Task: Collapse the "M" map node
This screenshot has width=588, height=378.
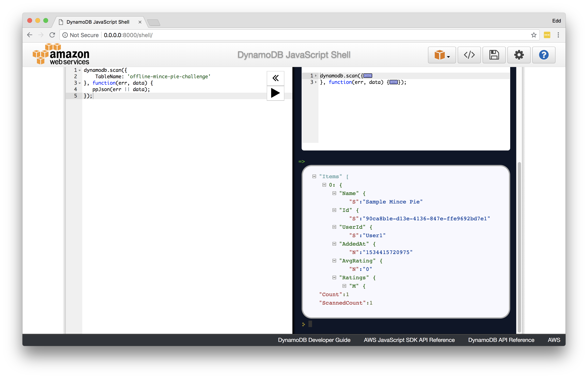Action: [344, 286]
